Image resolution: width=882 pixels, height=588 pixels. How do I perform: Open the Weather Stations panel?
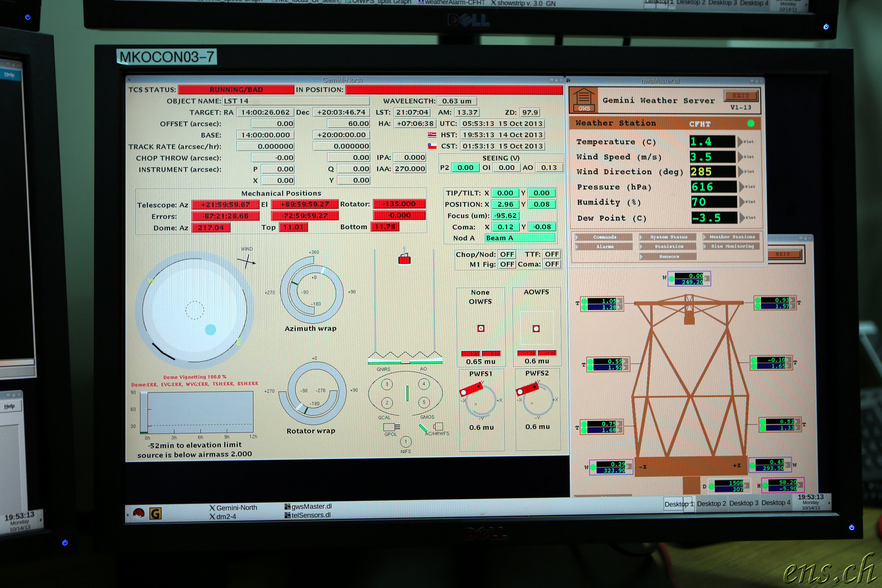click(731, 237)
